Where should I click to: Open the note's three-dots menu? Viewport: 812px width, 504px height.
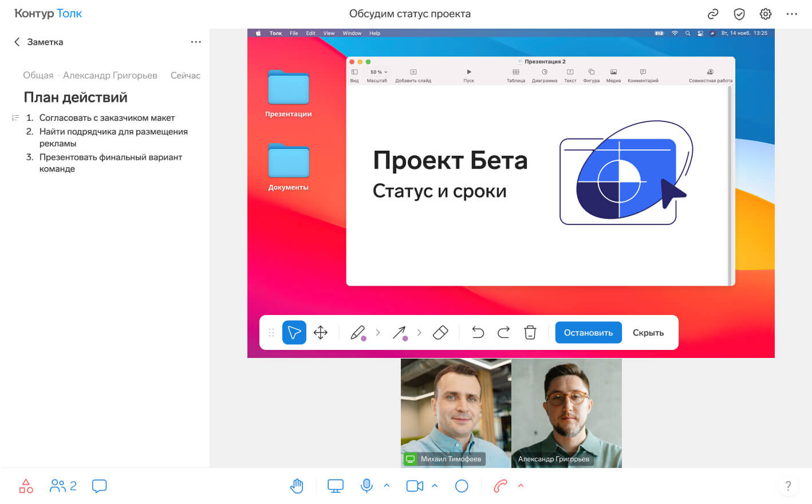(196, 42)
